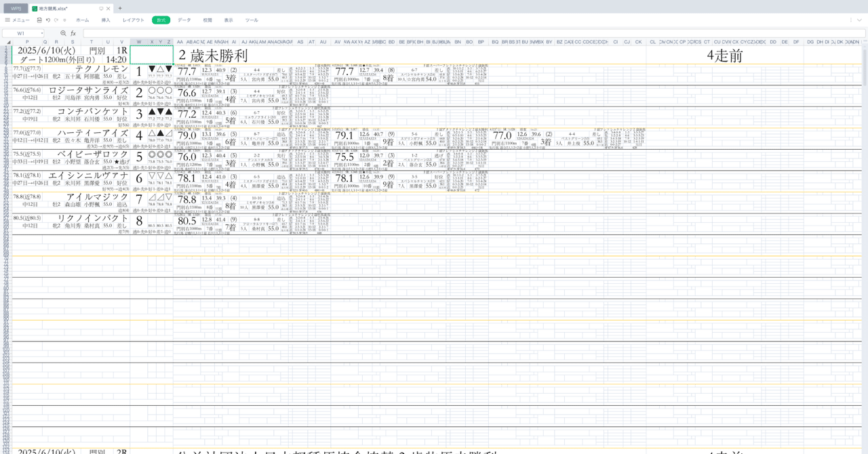The width and height of the screenshot is (868, 454).
Task: Switch to the 表示 ribbon tab
Action: pyautogui.click(x=228, y=20)
